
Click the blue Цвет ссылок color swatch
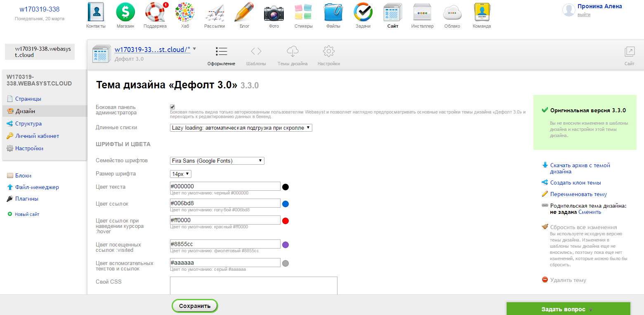pyautogui.click(x=285, y=204)
